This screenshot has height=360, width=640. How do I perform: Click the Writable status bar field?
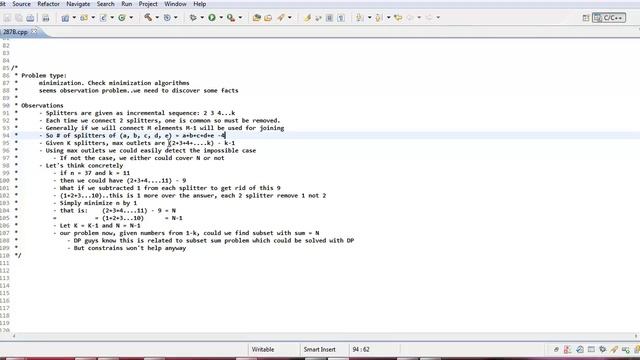pyautogui.click(x=263, y=349)
